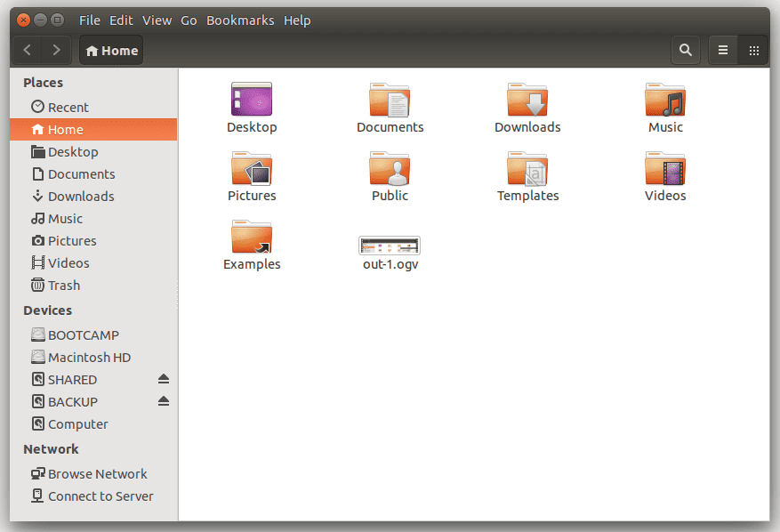Close the file manager window

[23, 20]
